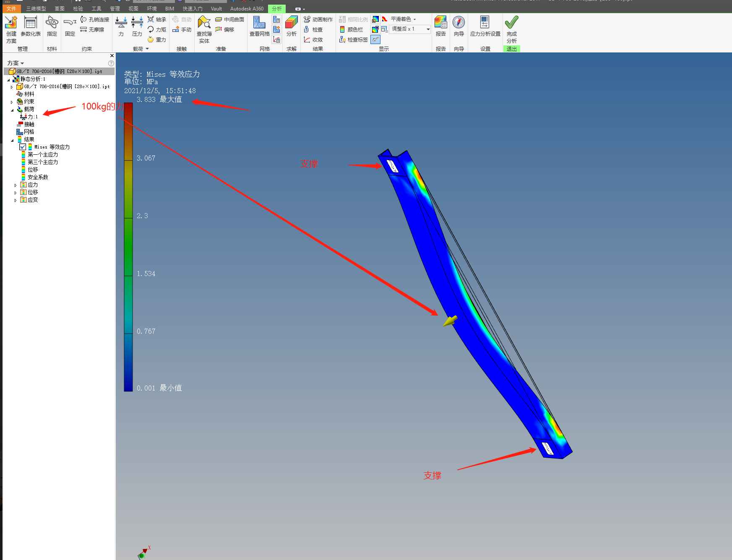The height and width of the screenshot is (560, 732).
Task: Select 安全系数 result
Action: click(35, 177)
